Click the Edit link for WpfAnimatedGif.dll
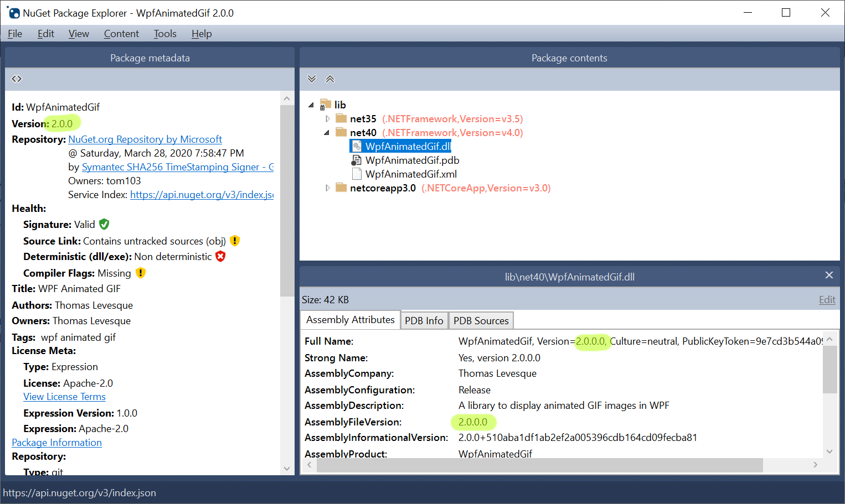 click(827, 299)
